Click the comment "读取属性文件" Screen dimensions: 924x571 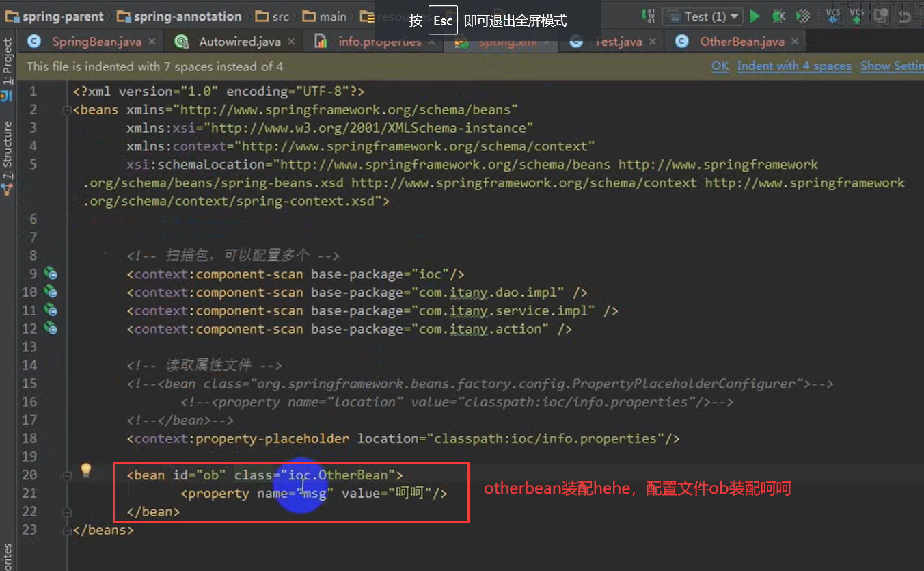coord(208,365)
